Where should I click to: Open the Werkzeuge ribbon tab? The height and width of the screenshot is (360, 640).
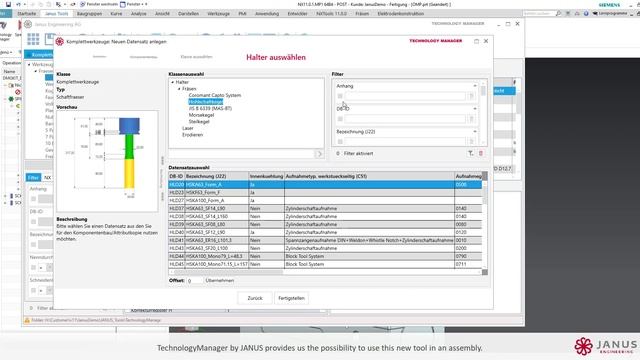218,13
